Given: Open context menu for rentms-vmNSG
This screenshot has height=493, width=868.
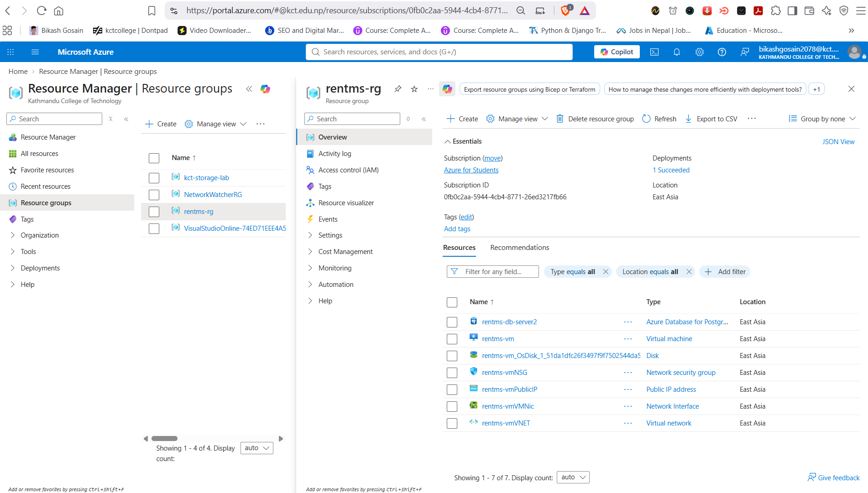Looking at the screenshot, I should click(x=628, y=373).
